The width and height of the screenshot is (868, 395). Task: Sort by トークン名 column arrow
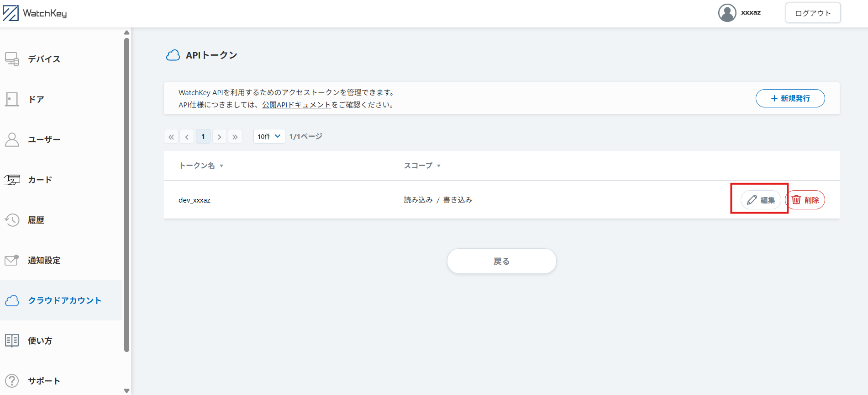tap(221, 166)
